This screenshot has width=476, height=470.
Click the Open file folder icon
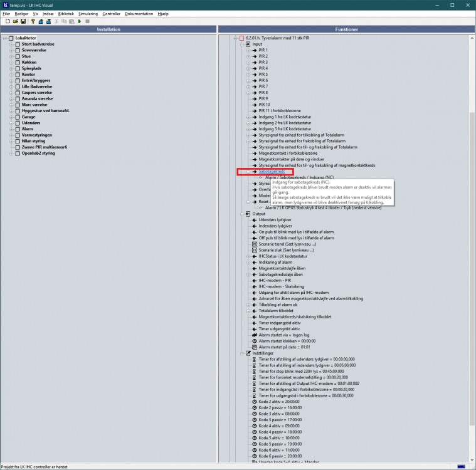pos(16,21)
